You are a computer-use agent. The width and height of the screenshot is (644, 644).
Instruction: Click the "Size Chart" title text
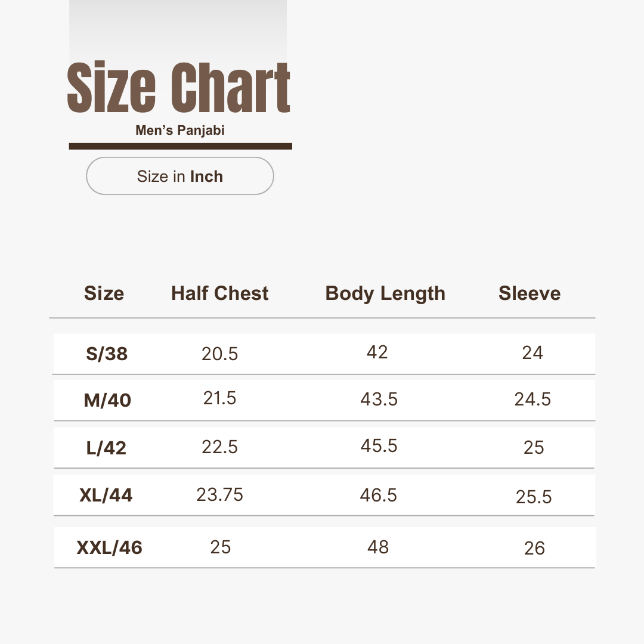point(179,88)
